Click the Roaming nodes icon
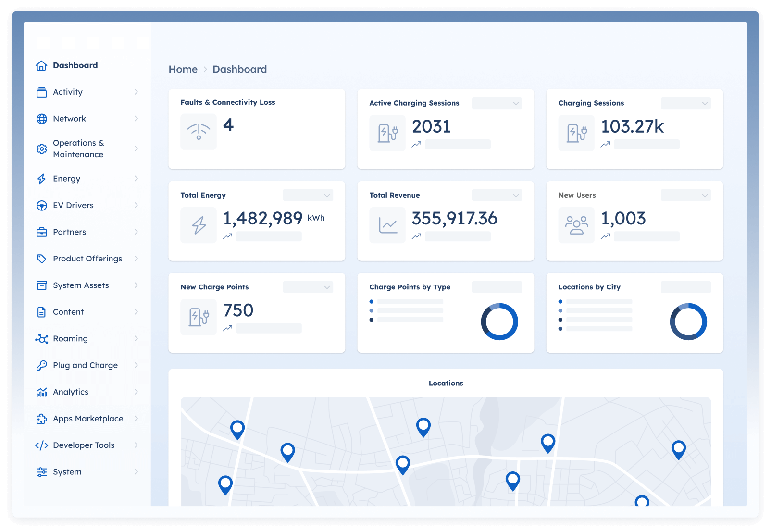 click(x=42, y=339)
